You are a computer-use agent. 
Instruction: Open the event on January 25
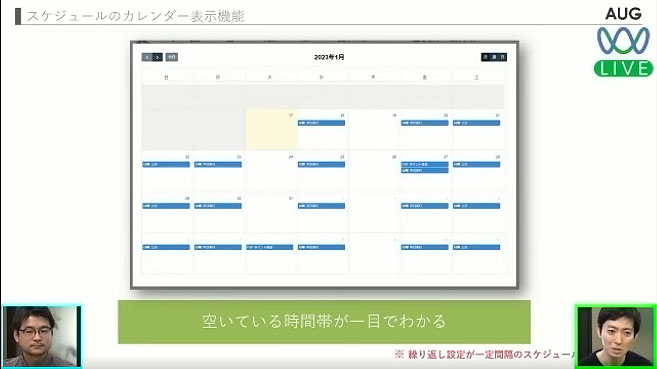tap(321, 164)
